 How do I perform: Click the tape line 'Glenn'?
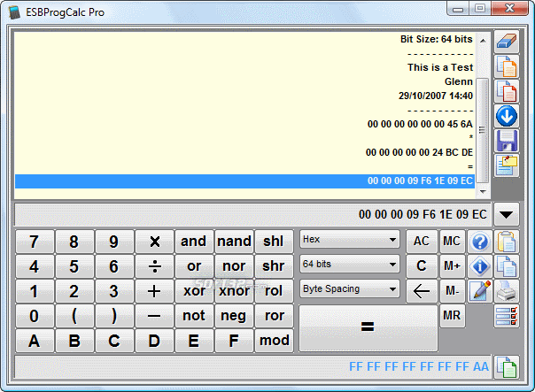point(459,81)
